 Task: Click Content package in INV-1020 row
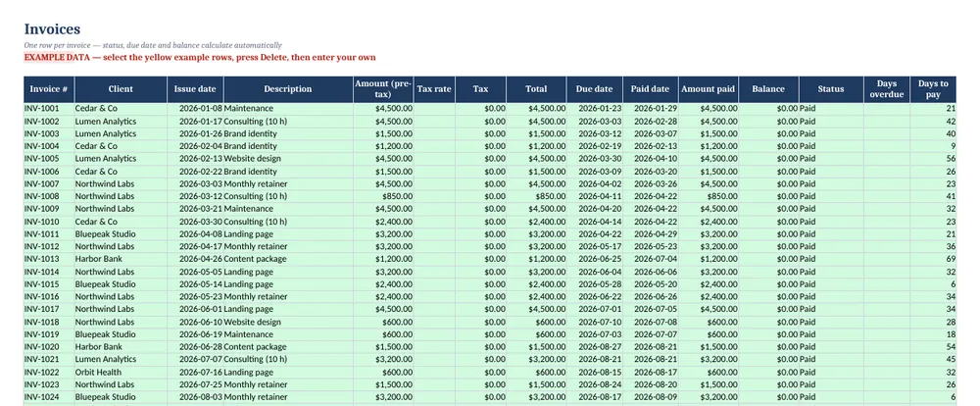click(x=288, y=347)
